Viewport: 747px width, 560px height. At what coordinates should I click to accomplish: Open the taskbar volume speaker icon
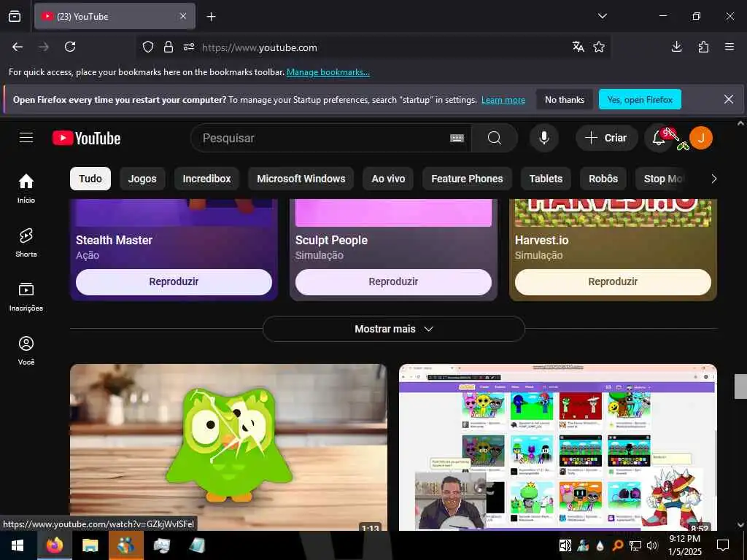pyautogui.click(x=652, y=545)
